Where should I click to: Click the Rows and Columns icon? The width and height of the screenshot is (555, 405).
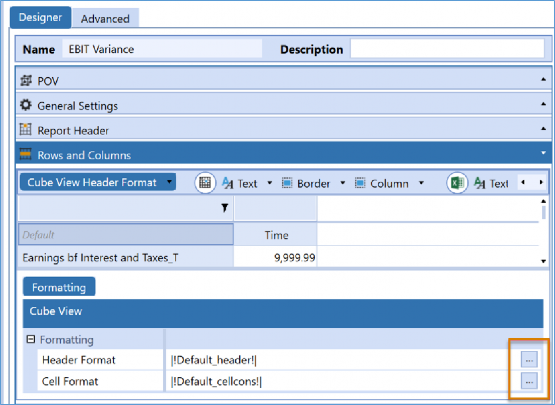coord(25,154)
